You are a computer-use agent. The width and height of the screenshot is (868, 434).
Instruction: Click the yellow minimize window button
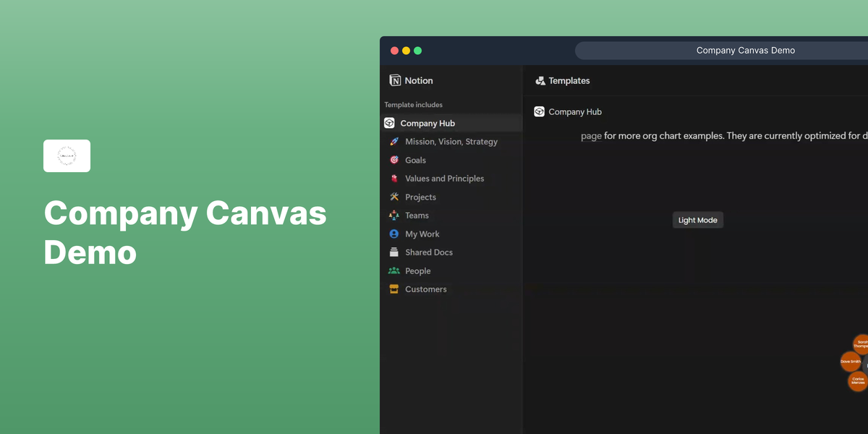406,51
